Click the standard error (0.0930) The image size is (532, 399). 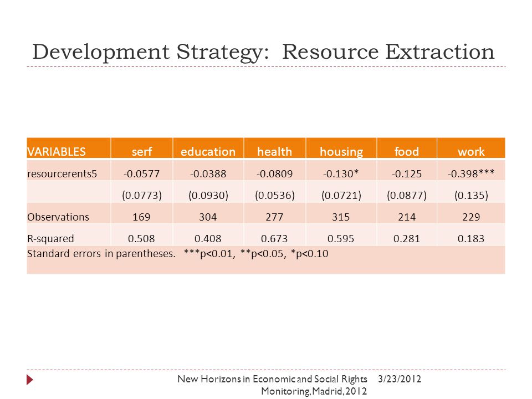pos(208,196)
